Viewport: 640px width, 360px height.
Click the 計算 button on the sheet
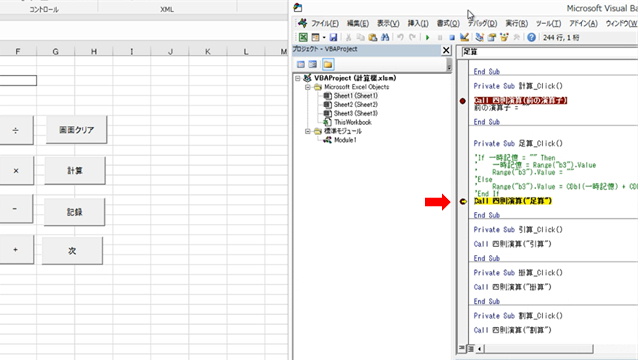click(75, 171)
